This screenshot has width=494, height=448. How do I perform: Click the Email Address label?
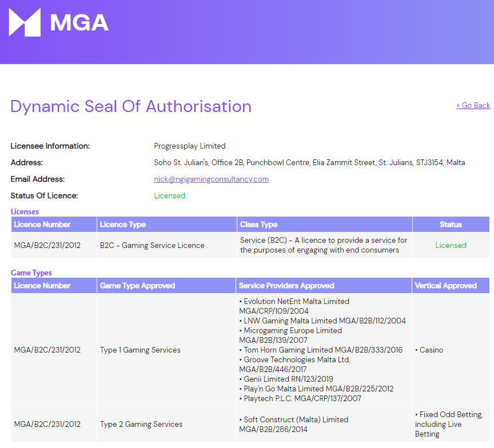(38, 179)
